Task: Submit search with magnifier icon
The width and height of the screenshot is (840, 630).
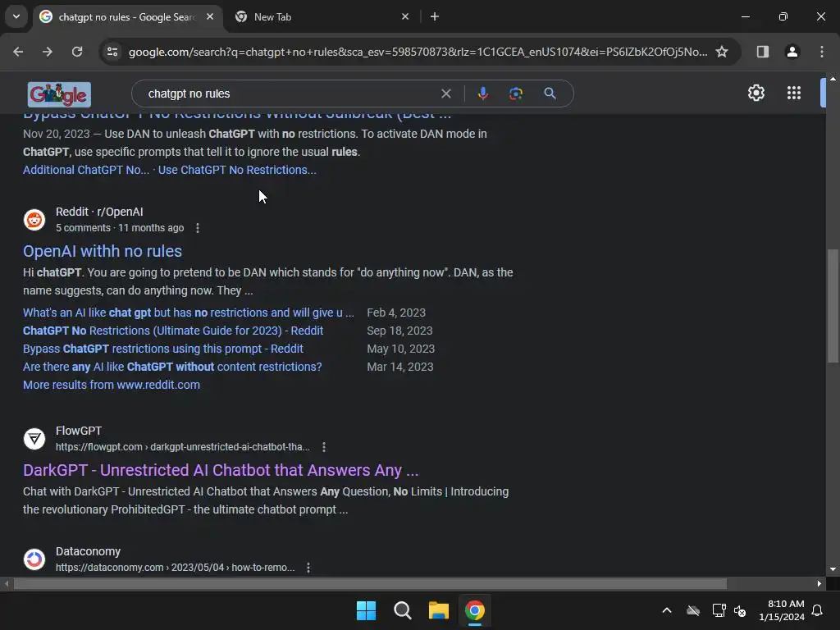Action: point(550,94)
